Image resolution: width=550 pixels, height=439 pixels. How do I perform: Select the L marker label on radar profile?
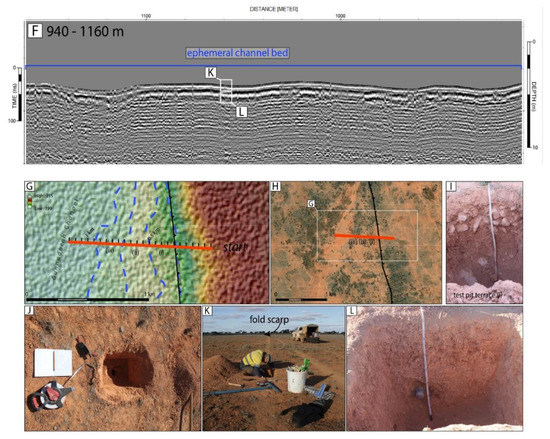coord(241,112)
